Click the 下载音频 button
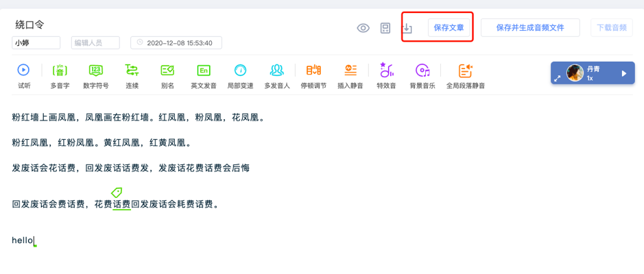This screenshot has height=274, width=644. click(x=612, y=28)
